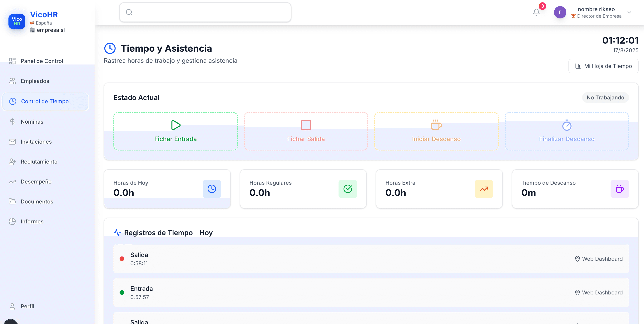
Task: Click the VicoHR logo icon
Action: point(17,21)
